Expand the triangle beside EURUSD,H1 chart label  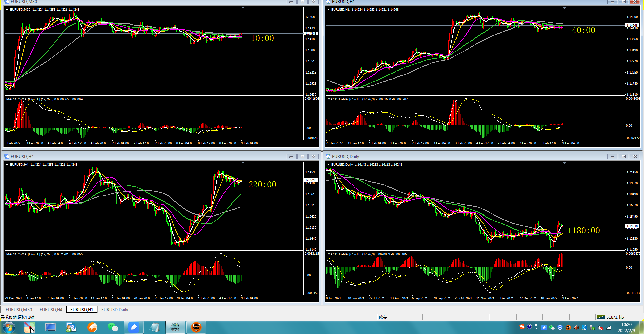coord(329,10)
